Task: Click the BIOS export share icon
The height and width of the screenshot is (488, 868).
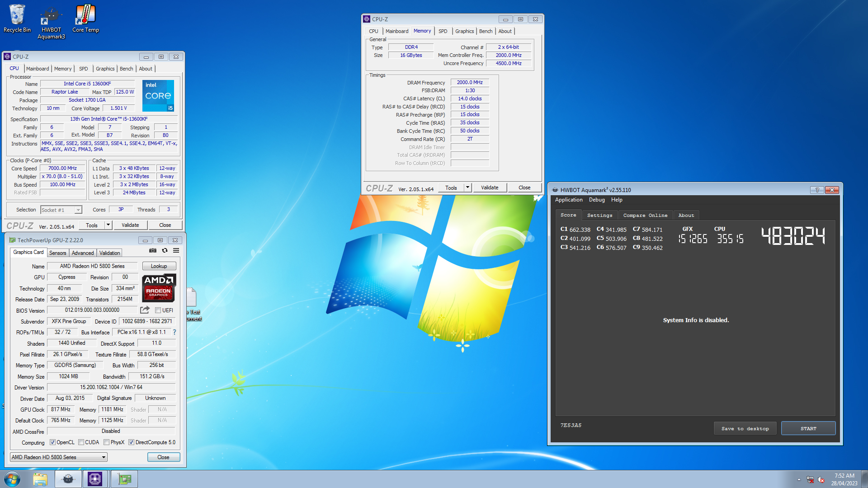Action: (x=145, y=310)
